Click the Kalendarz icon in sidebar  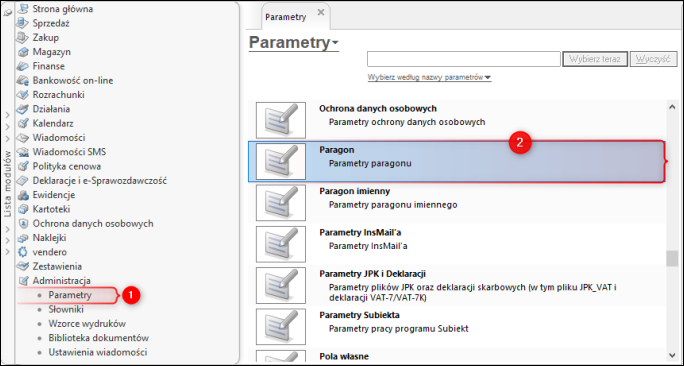click(x=22, y=123)
